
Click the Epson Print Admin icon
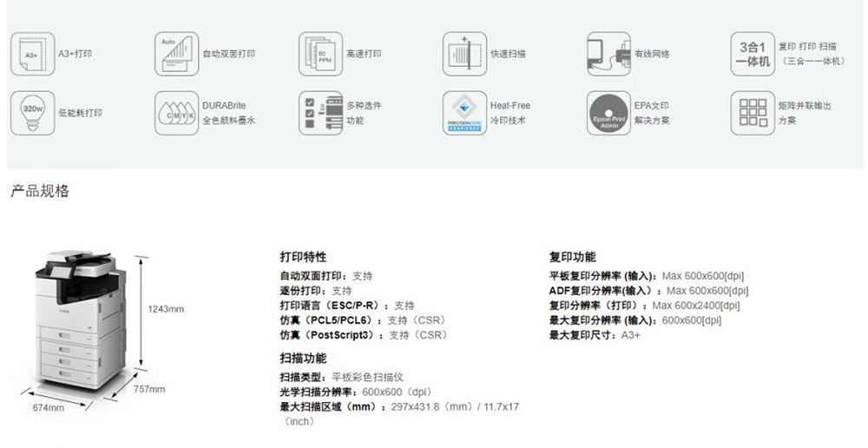pyautogui.click(x=608, y=113)
